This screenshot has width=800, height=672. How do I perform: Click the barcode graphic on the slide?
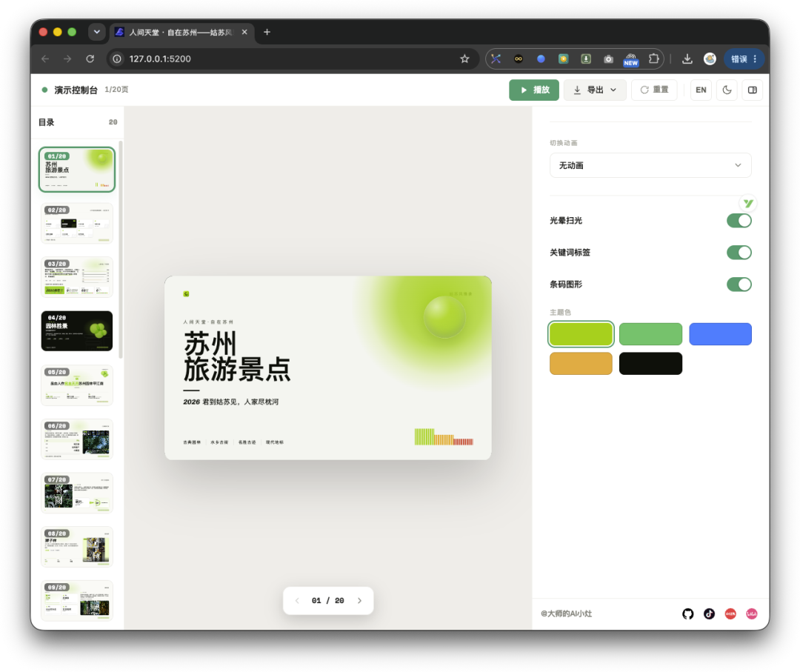tap(444, 437)
